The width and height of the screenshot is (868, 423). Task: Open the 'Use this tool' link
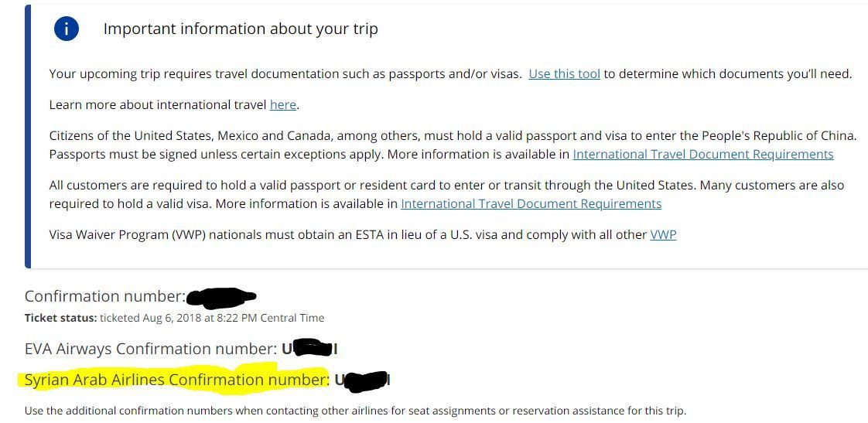(564, 74)
